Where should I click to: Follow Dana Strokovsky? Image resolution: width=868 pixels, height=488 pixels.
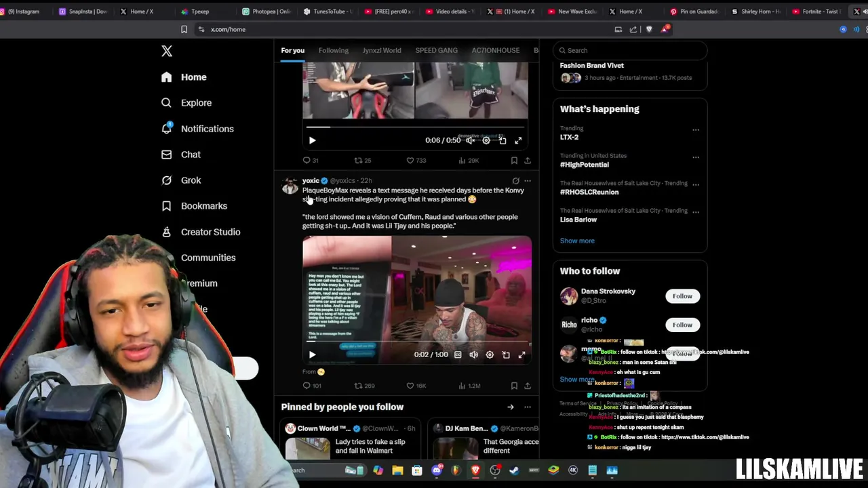pyautogui.click(x=682, y=296)
